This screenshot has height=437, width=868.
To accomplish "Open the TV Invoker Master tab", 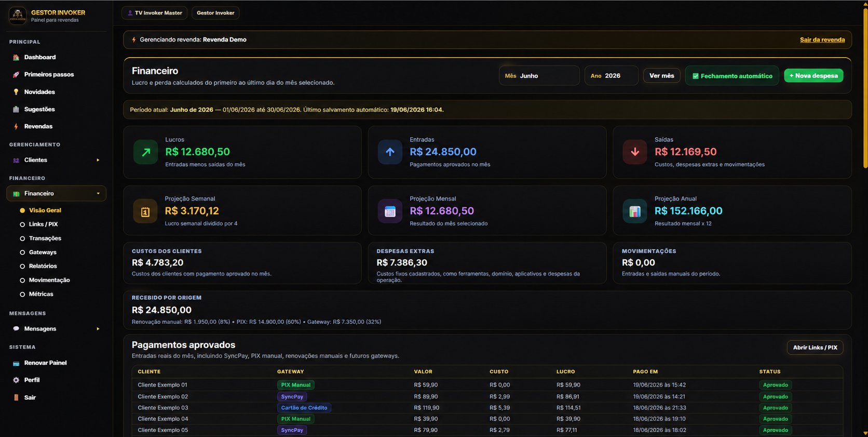I will [155, 13].
